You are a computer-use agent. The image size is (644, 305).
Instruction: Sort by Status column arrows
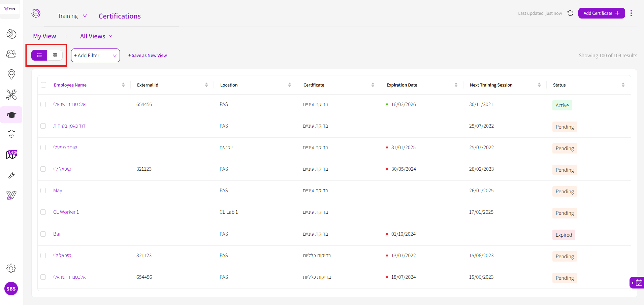(623, 85)
